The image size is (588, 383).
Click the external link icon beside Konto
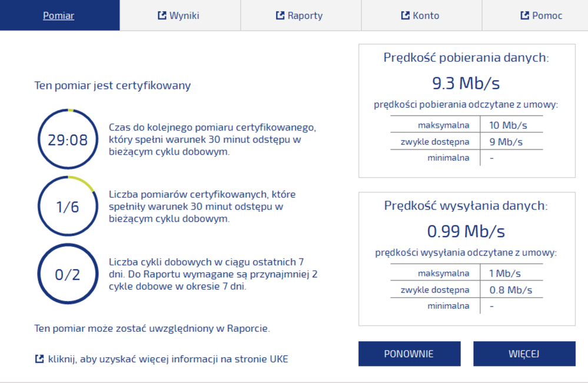405,15
